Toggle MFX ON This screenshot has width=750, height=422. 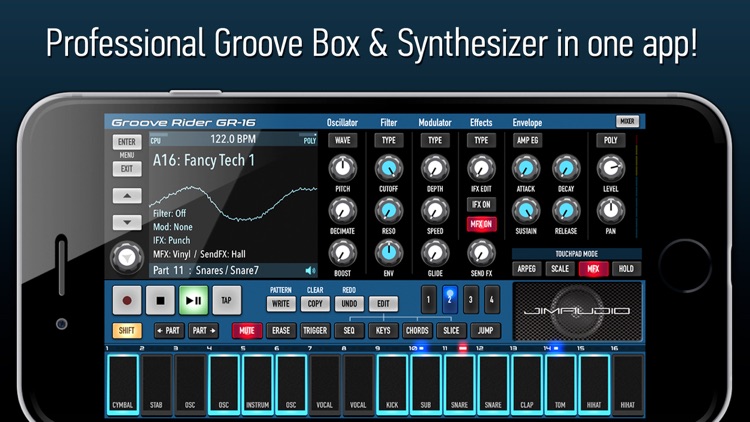pos(481,224)
